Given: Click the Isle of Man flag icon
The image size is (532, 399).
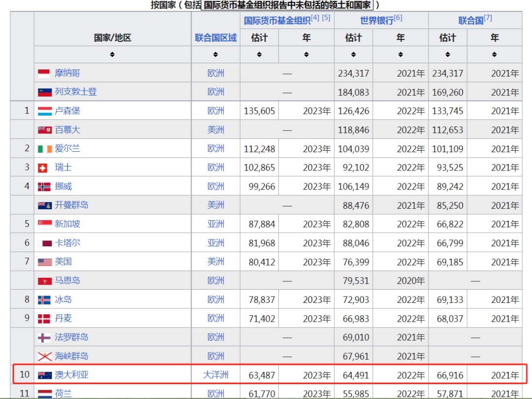Looking at the screenshot, I should pos(44,281).
